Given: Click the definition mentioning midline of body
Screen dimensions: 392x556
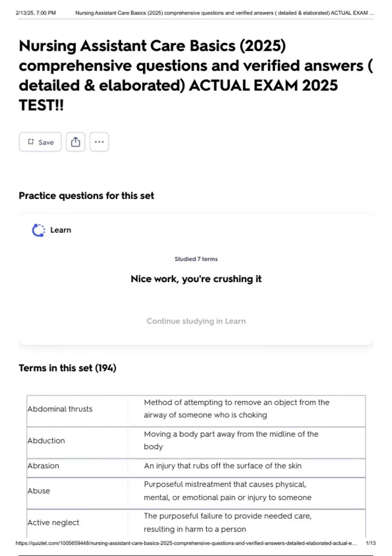Looking at the screenshot, I should [x=231, y=440].
